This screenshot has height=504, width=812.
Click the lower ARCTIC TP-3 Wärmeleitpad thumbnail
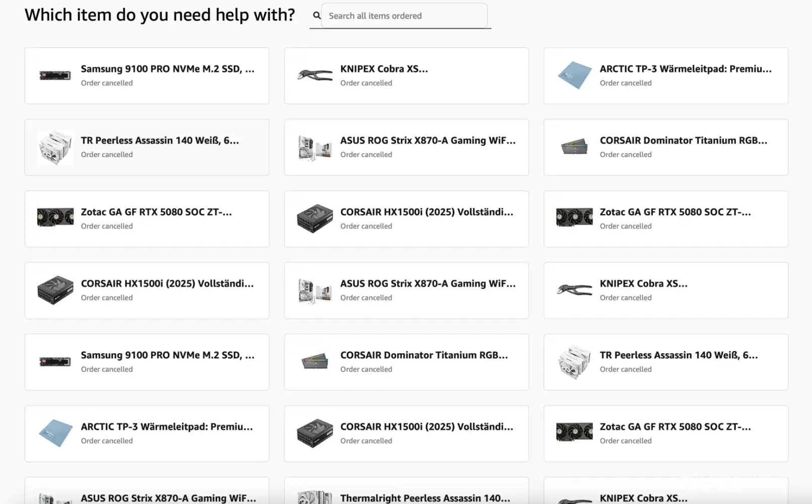(x=55, y=433)
